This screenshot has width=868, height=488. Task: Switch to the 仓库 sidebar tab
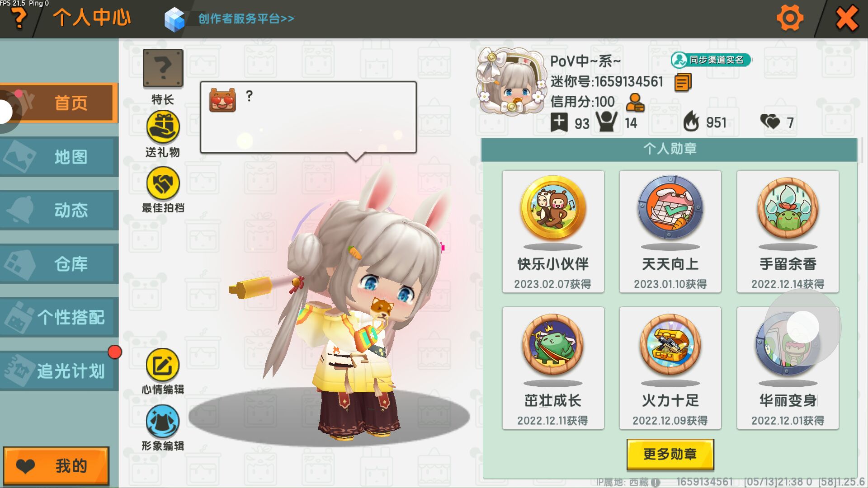point(59,264)
